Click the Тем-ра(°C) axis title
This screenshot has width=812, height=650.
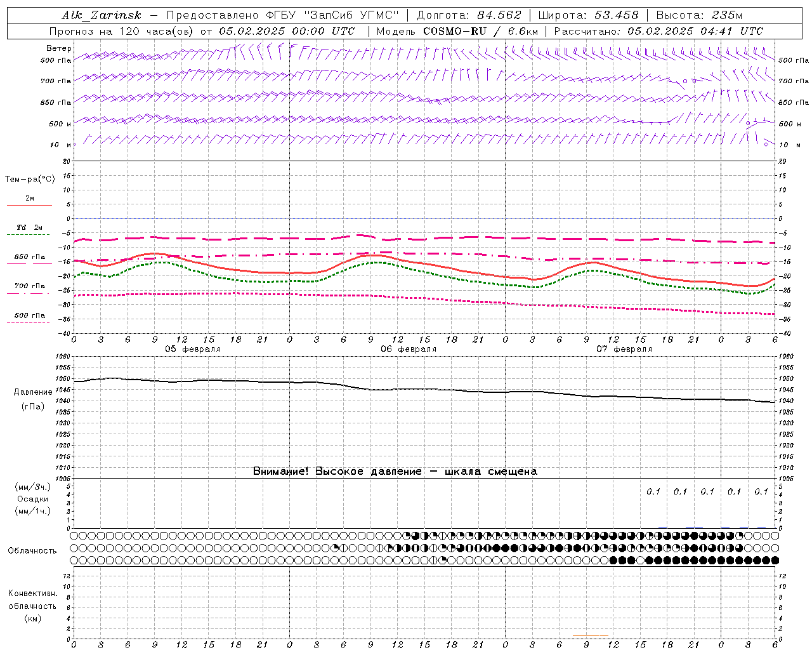pyautogui.click(x=30, y=180)
